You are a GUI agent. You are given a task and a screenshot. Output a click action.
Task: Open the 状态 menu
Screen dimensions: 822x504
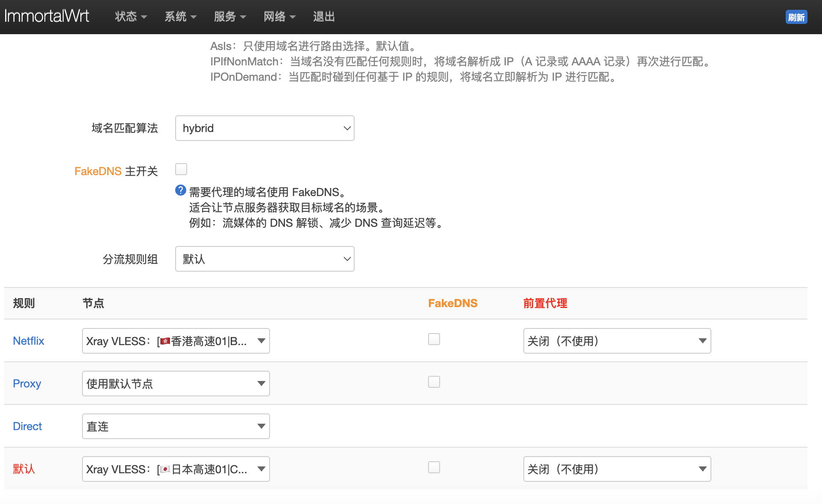pos(131,17)
